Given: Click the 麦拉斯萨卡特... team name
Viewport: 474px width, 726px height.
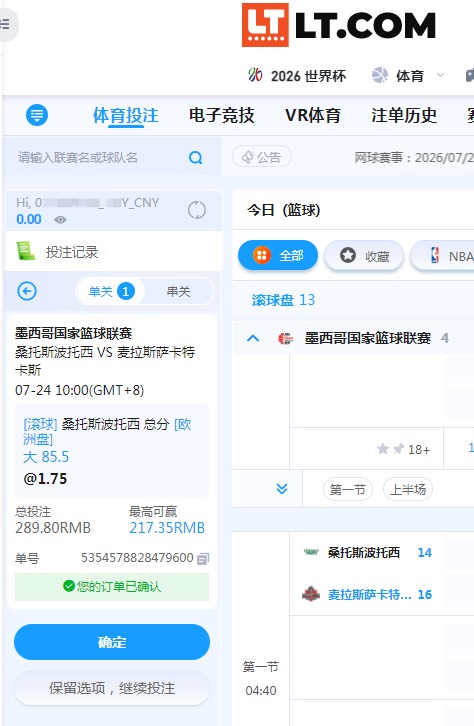Looking at the screenshot, I should pos(369,595).
